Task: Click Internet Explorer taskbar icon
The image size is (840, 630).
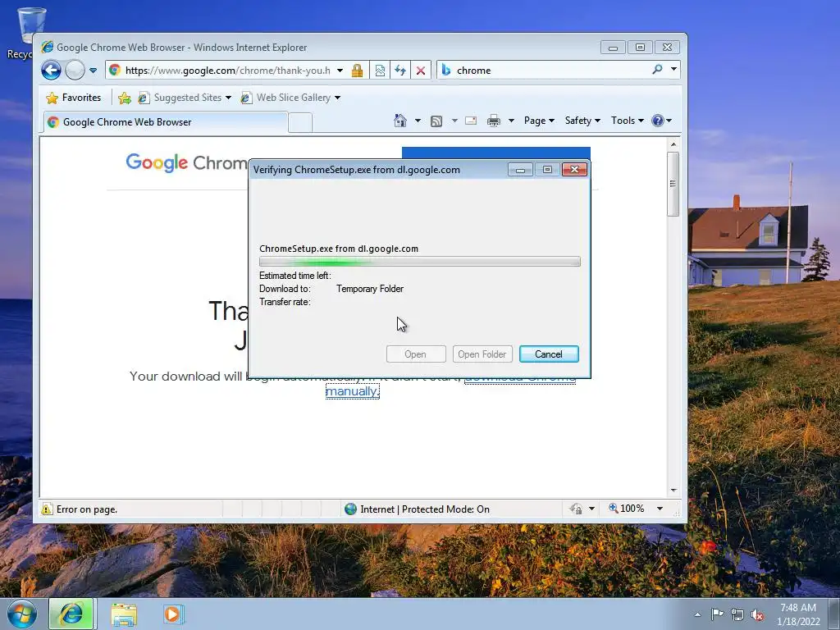Action: (71, 614)
